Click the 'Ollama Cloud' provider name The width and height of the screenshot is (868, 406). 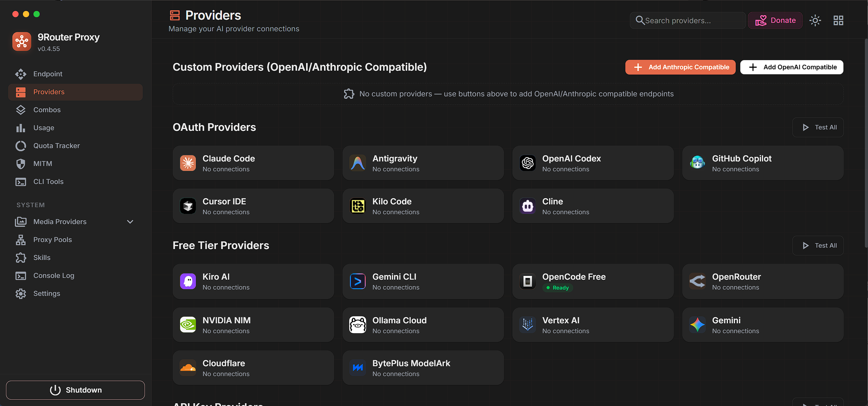(400, 321)
